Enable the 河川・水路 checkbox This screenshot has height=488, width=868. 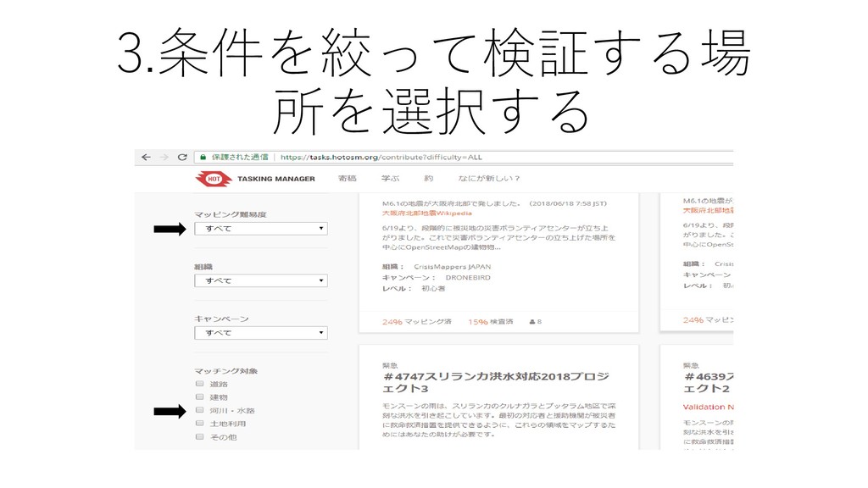pyautogui.click(x=199, y=410)
